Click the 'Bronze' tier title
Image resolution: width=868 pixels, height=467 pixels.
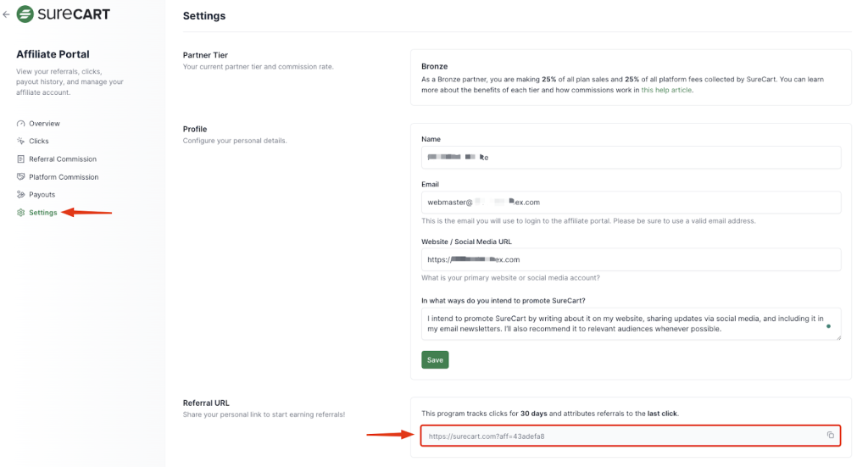click(435, 66)
